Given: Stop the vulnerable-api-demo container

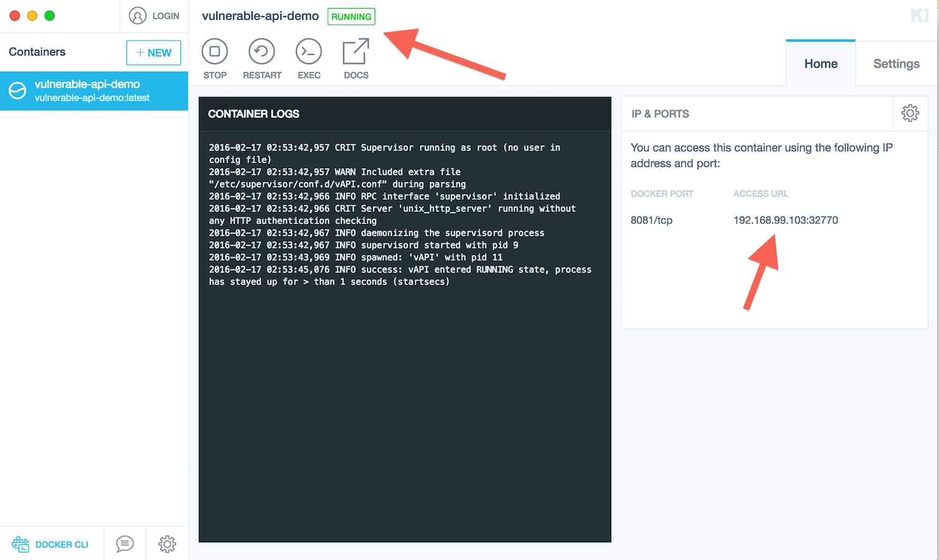Looking at the screenshot, I should click(x=215, y=58).
